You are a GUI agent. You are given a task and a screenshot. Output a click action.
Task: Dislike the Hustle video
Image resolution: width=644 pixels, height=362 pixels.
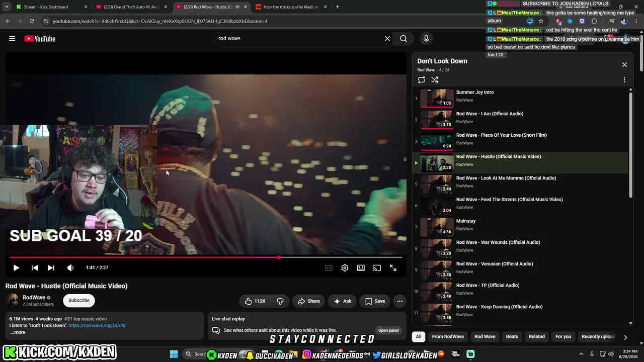pyautogui.click(x=280, y=301)
